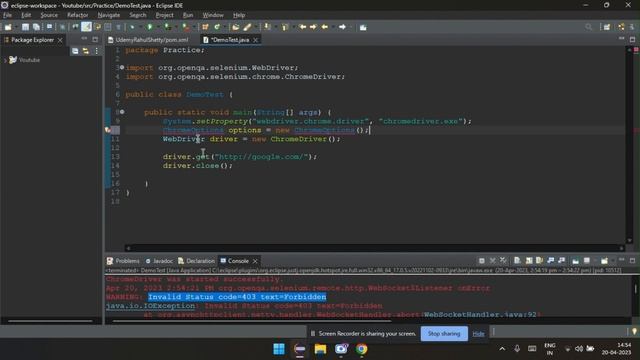
Task: Expand the Youtube project tree node
Action: (x=5, y=60)
